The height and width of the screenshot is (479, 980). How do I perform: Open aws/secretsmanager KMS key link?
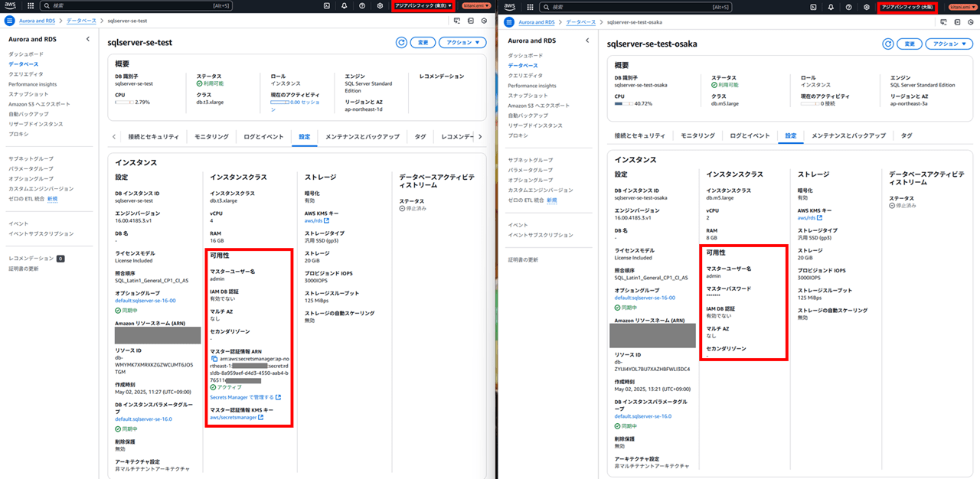pyautogui.click(x=237, y=418)
